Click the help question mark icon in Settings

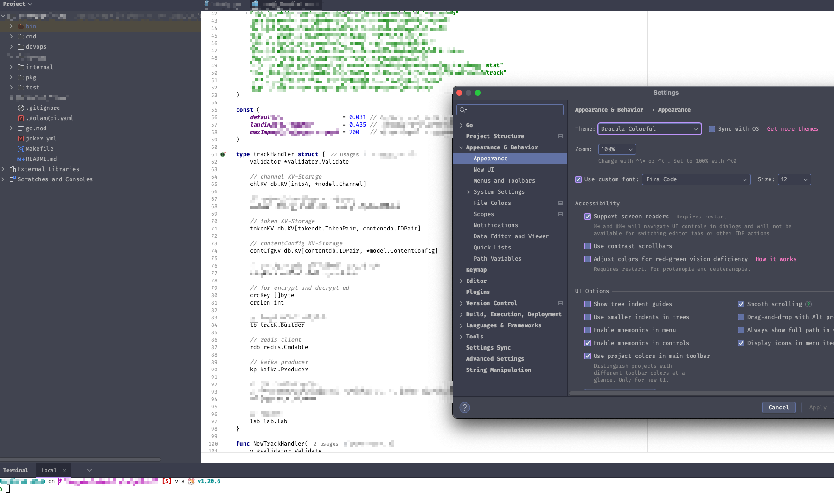tap(465, 408)
